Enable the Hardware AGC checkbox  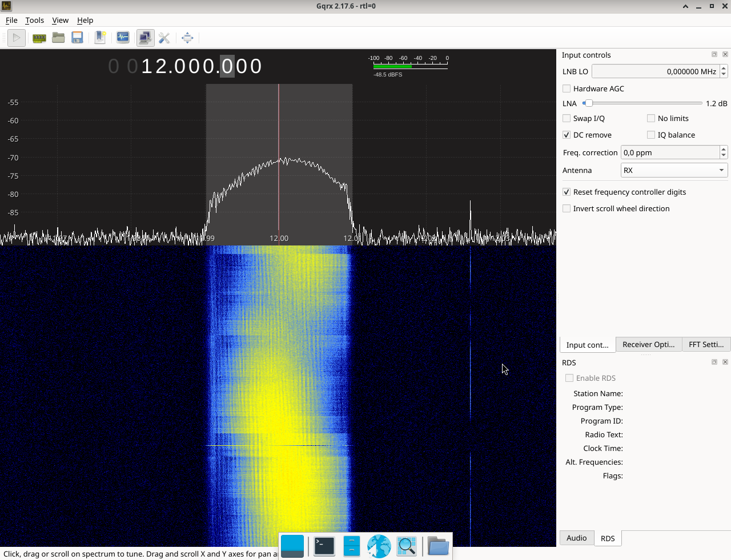coord(567,88)
